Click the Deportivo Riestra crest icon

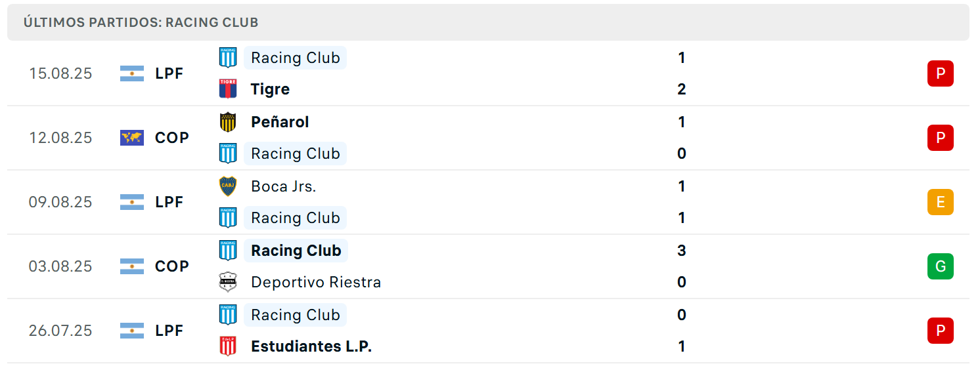point(228,281)
